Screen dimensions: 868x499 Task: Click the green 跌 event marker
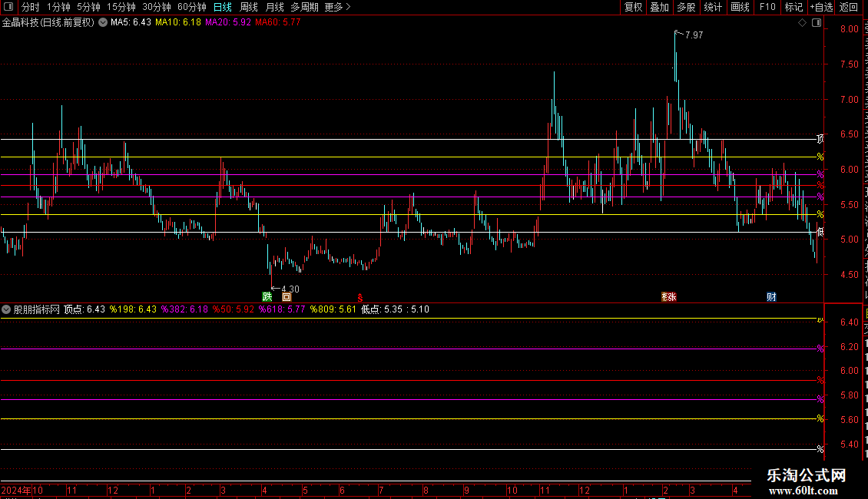[267, 297]
